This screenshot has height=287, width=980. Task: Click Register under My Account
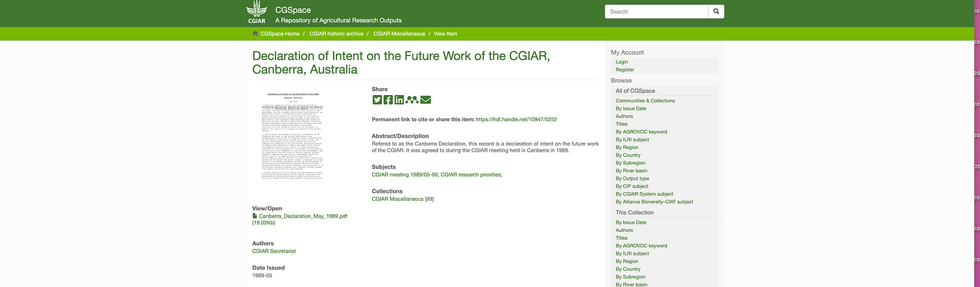[x=625, y=69]
